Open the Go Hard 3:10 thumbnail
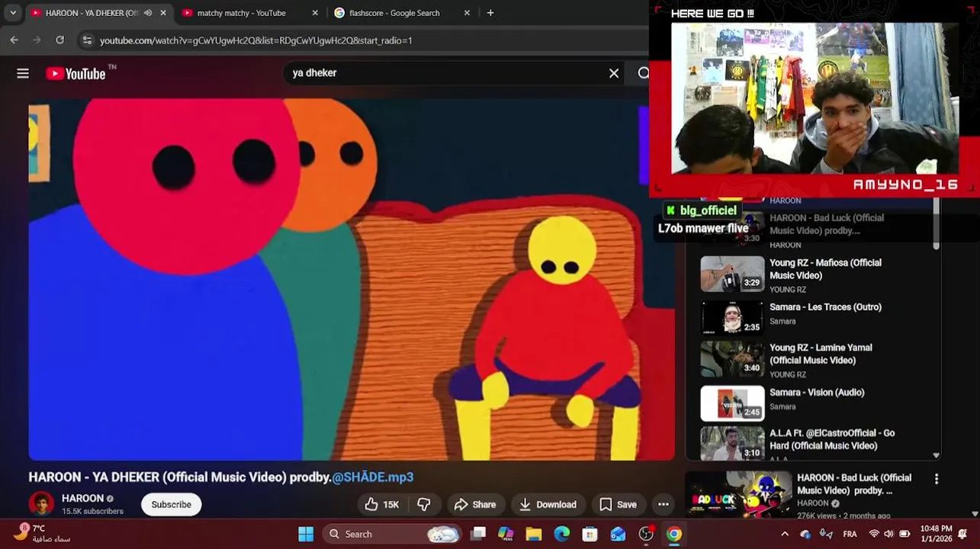Screen dimensions: 980x549 point(732,444)
